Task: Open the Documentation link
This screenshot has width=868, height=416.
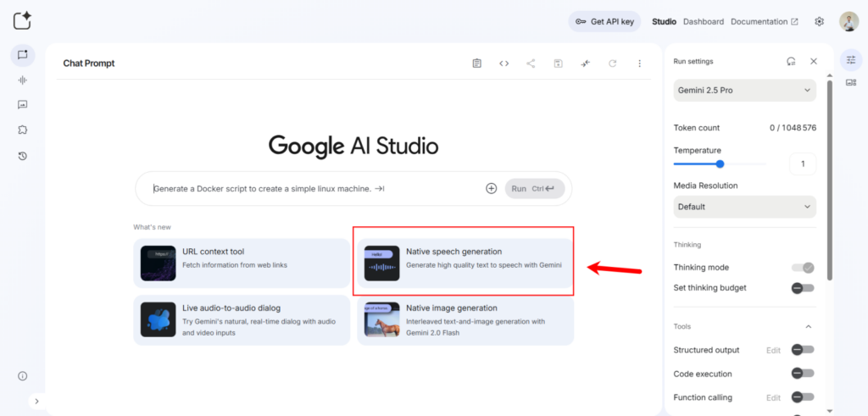Action: 764,22
